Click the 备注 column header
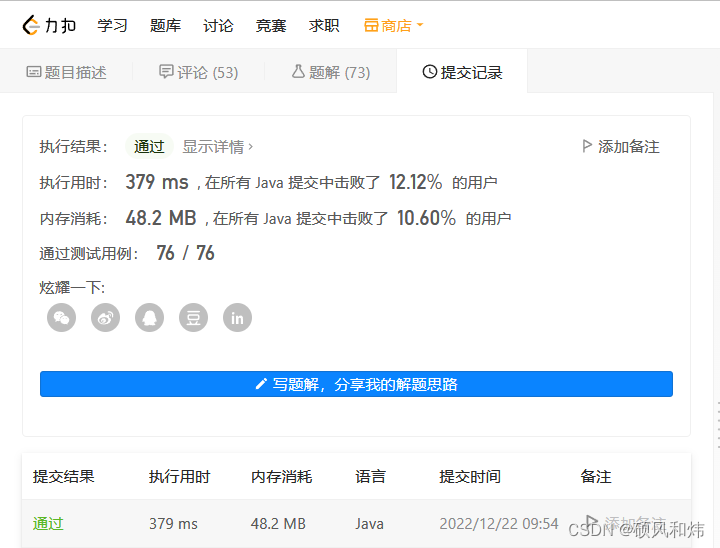The image size is (720, 548). (x=596, y=477)
